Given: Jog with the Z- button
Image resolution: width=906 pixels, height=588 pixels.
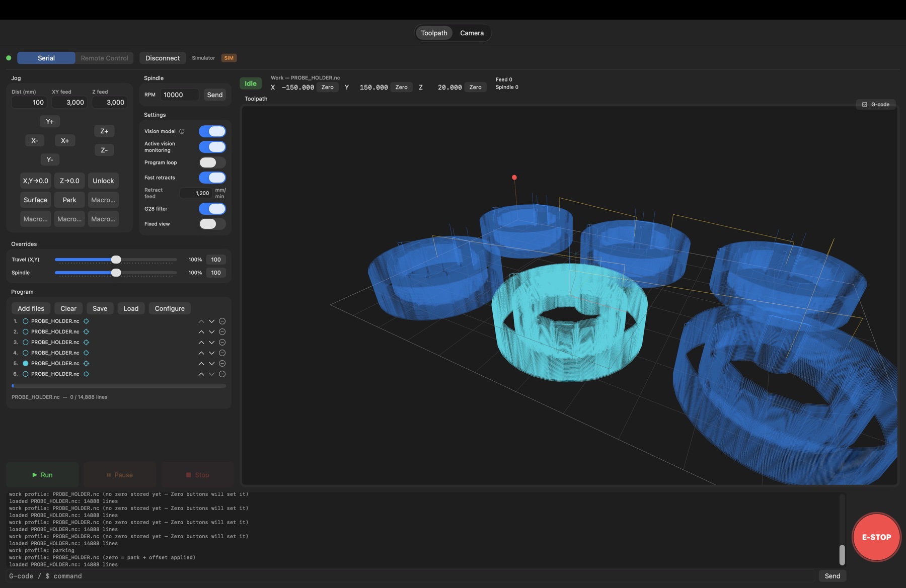Looking at the screenshot, I should click(x=104, y=150).
